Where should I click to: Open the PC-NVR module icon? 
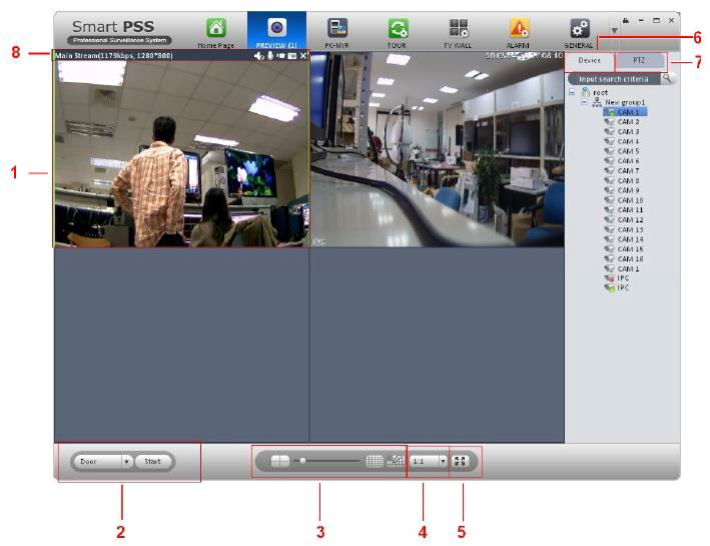(338, 29)
